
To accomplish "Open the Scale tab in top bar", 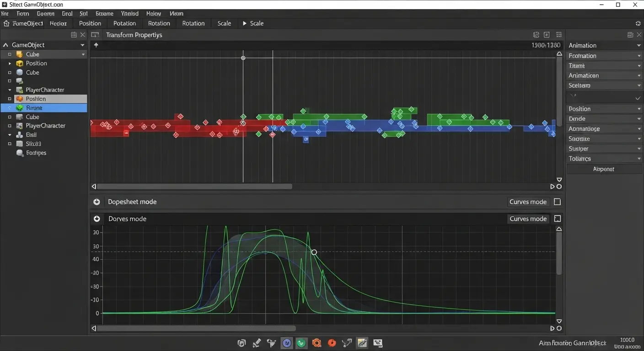I will coord(224,23).
